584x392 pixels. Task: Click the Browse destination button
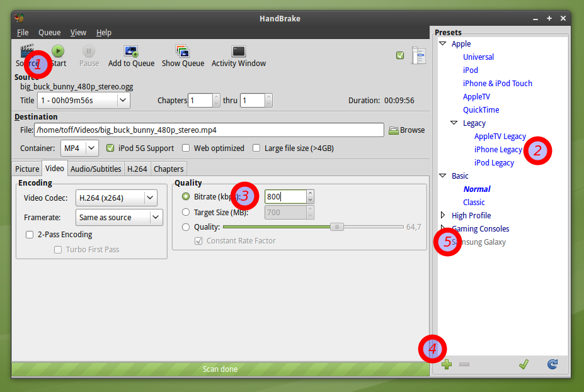(x=406, y=130)
